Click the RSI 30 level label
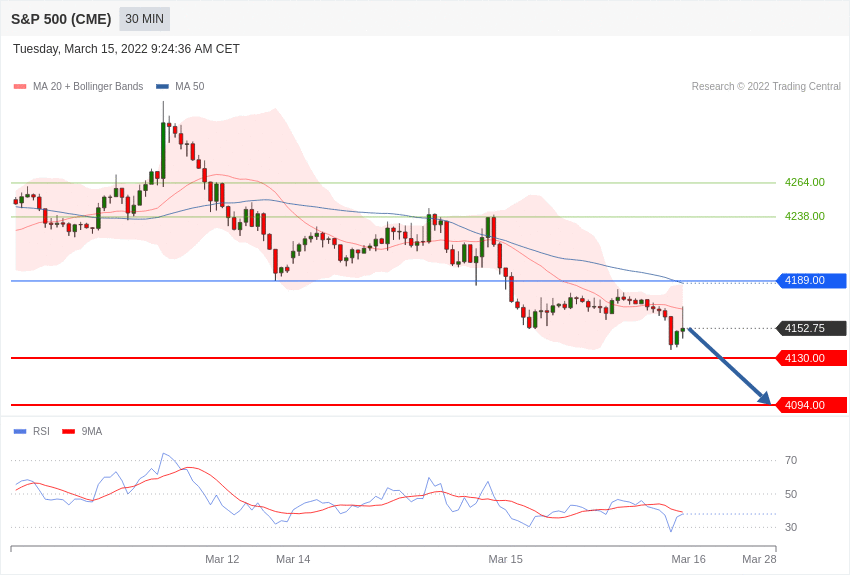 (791, 527)
